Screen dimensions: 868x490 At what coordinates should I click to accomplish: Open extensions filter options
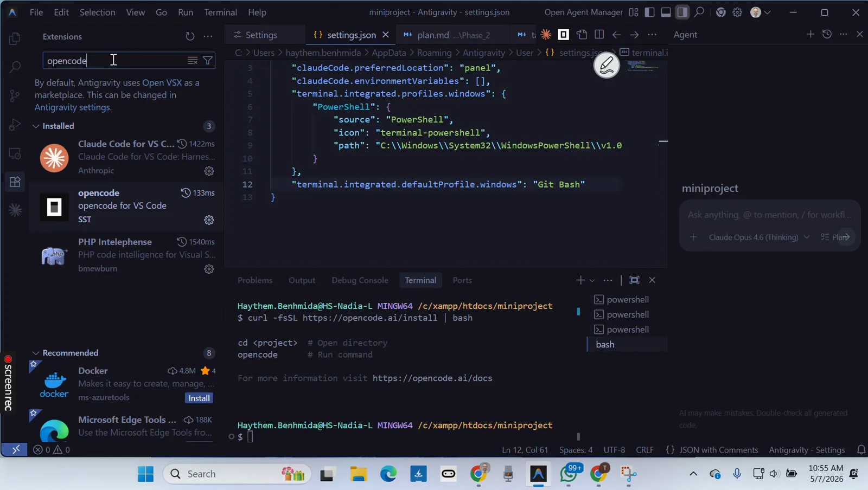pyautogui.click(x=207, y=61)
